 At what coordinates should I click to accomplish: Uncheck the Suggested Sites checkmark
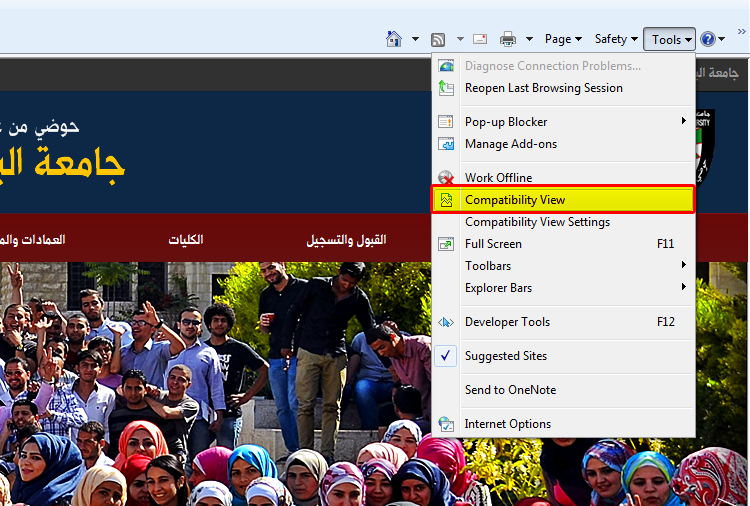445,356
